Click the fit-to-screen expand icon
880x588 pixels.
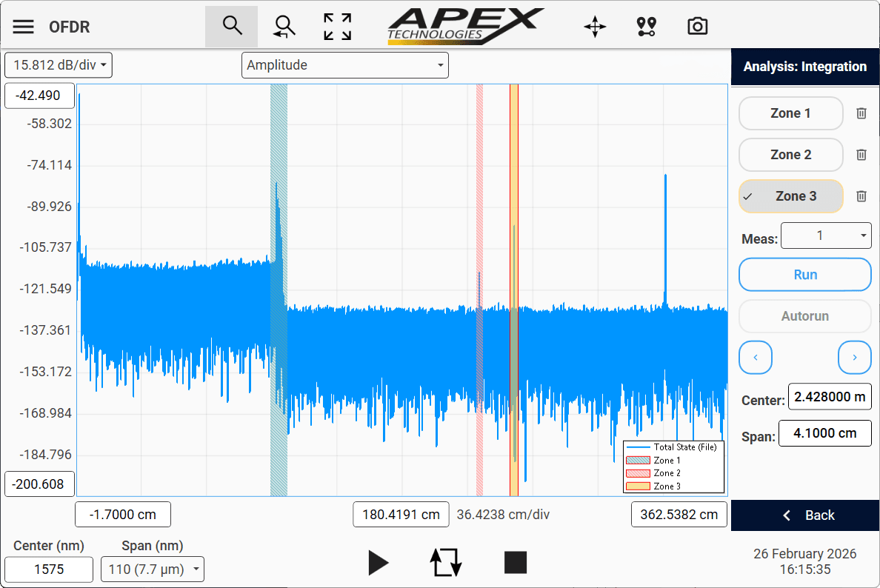pos(338,27)
